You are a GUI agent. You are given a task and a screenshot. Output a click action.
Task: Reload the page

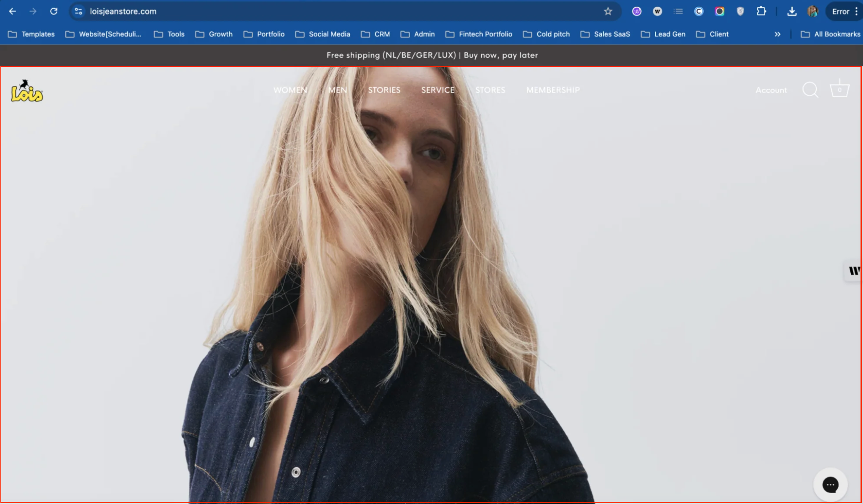pyautogui.click(x=54, y=11)
